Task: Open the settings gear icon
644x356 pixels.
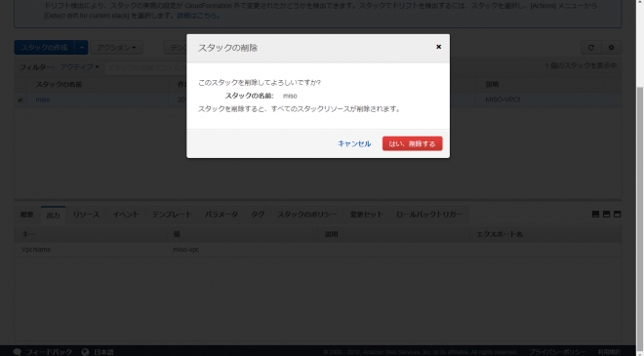Action: pos(611,48)
